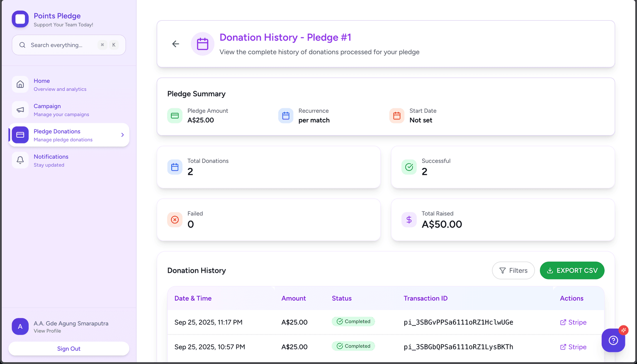Expand Pledge Donations with chevron arrow
Viewport: 637px width, 364px height.
(x=122, y=135)
